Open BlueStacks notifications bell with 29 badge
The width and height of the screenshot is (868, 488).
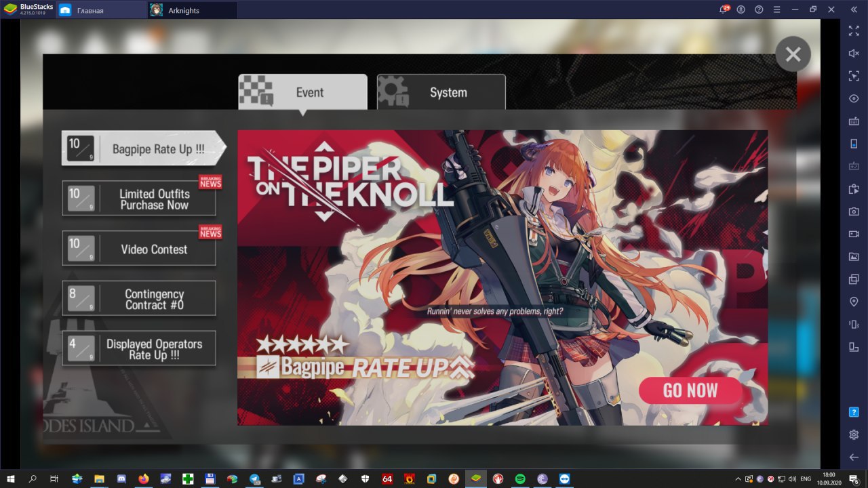pyautogui.click(x=724, y=9)
